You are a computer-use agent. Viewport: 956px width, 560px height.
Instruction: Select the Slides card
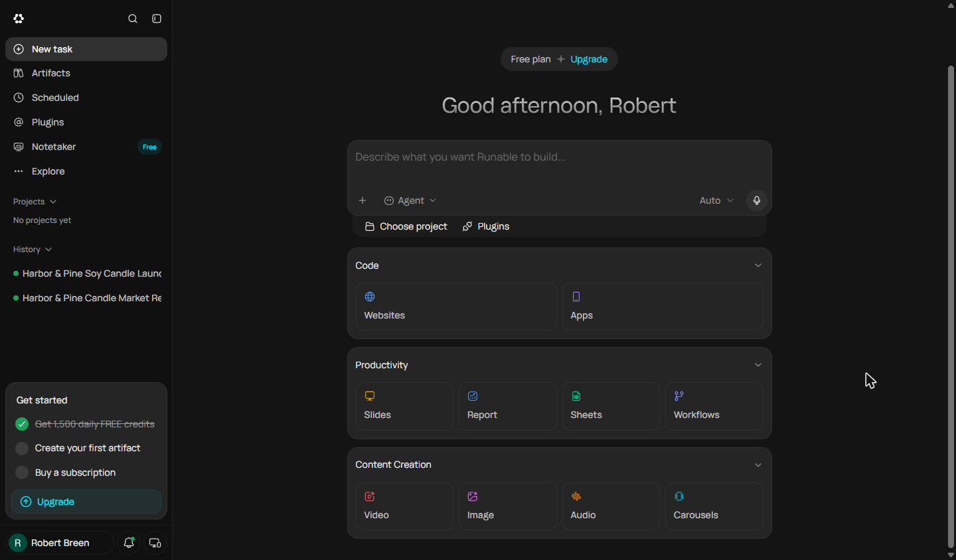404,406
